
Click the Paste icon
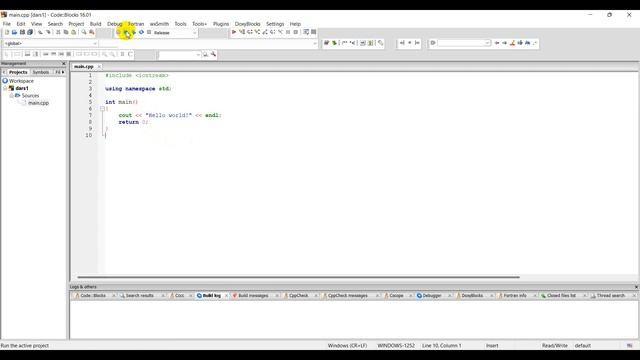[73, 32]
